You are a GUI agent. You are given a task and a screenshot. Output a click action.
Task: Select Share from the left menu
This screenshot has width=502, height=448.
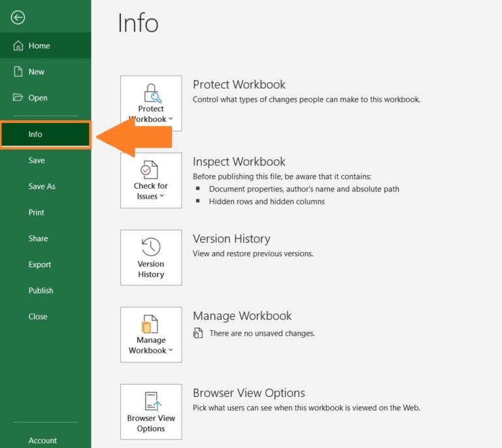coord(38,239)
